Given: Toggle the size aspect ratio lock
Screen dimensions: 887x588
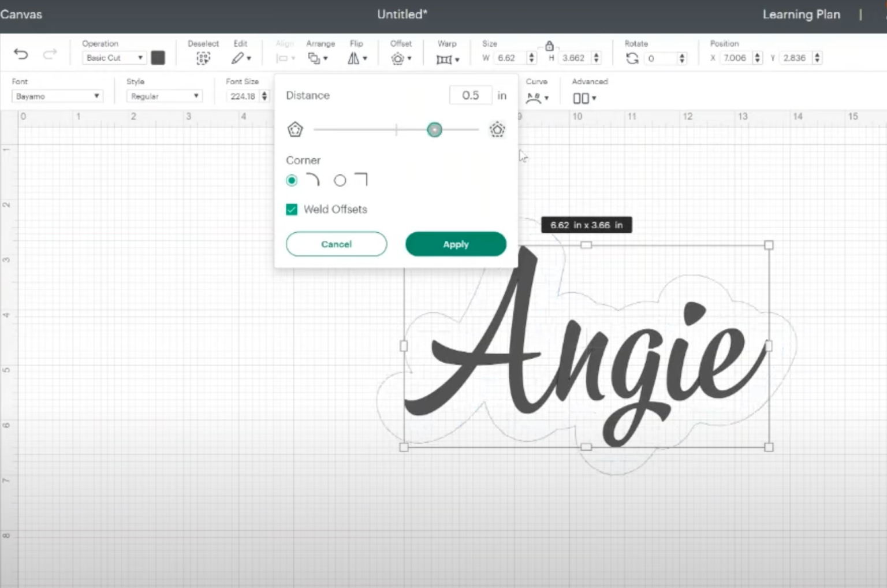Looking at the screenshot, I should tap(549, 46).
